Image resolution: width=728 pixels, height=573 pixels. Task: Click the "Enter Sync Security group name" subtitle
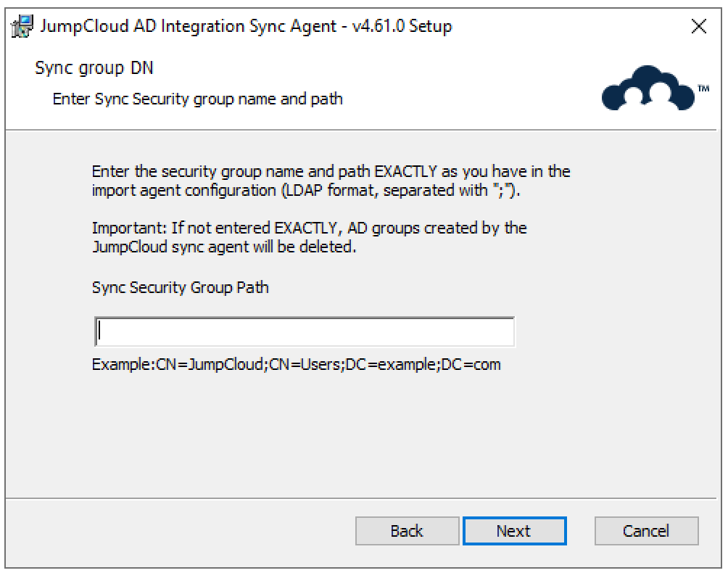coord(197,99)
